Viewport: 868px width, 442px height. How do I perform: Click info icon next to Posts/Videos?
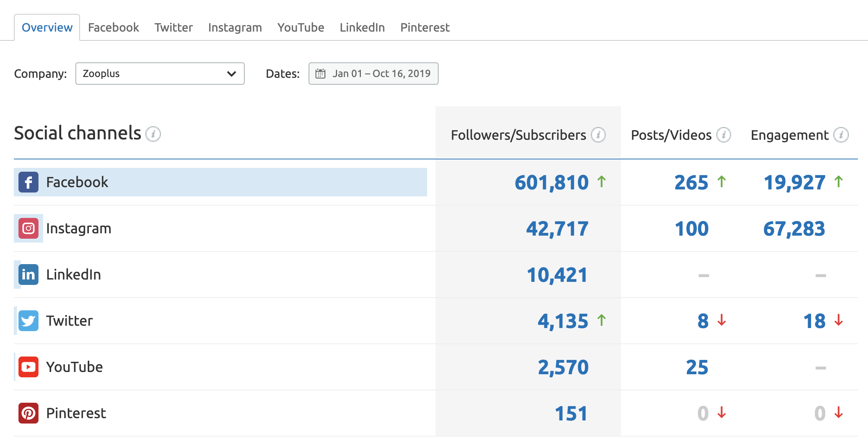723,135
